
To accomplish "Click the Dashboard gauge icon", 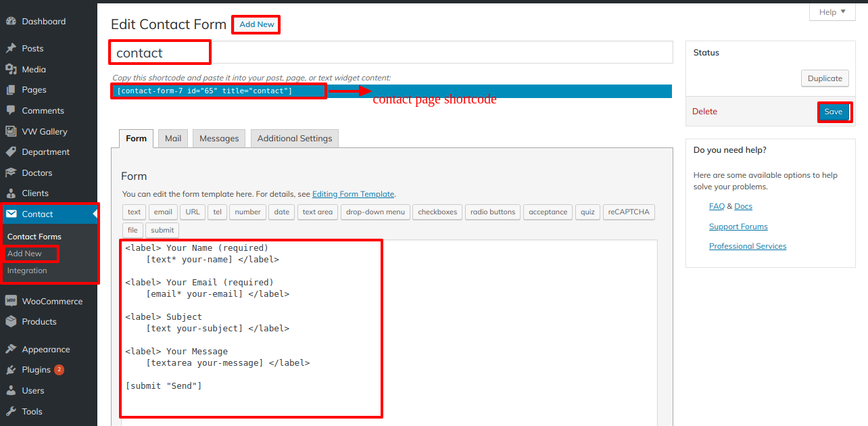I will [x=11, y=22].
